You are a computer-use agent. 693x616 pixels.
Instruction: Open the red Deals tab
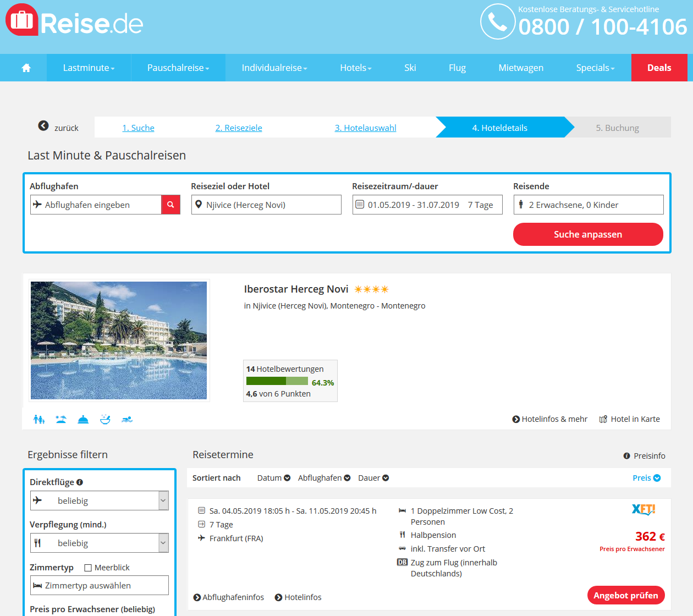(659, 68)
